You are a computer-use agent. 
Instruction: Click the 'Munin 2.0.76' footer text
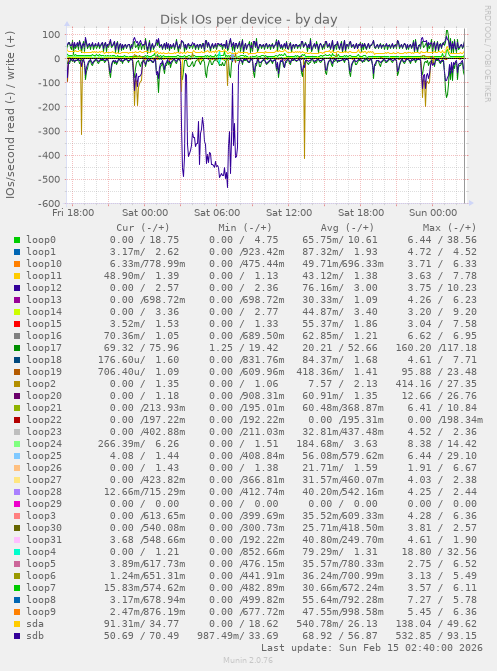tap(248, 660)
